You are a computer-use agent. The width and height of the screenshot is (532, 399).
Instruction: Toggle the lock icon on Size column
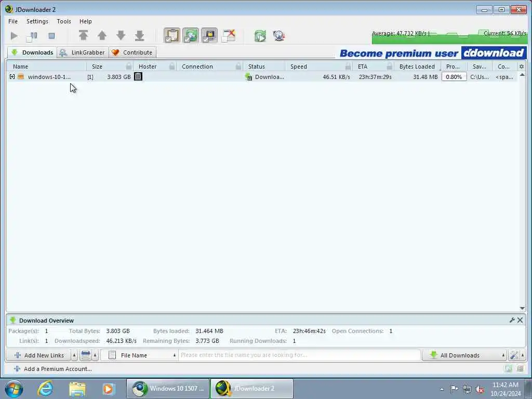pyautogui.click(x=129, y=66)
